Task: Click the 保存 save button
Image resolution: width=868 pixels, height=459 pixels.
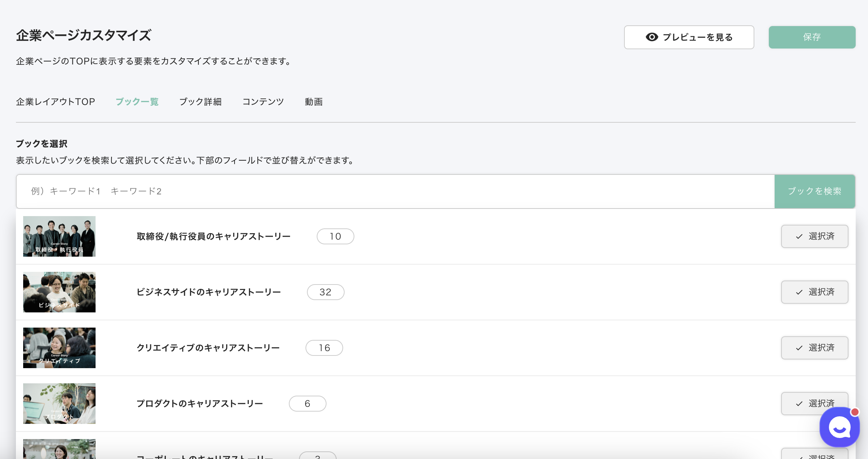Action: coord(812,37)
